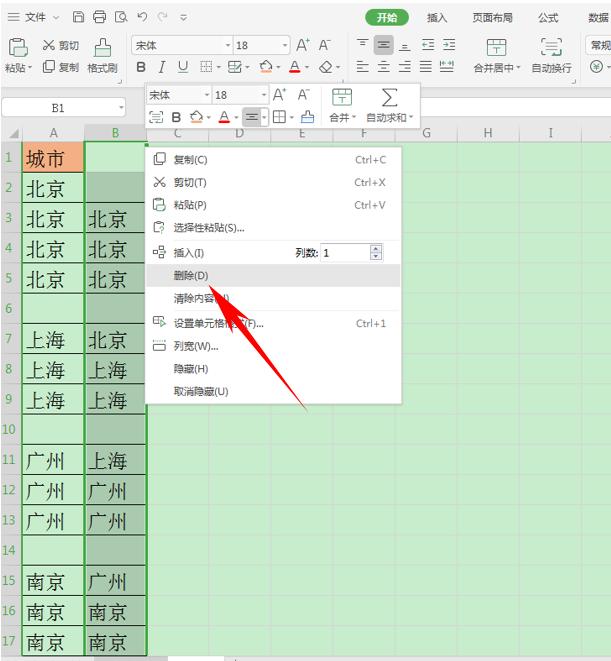Choose Delete from context menu

(x=273, y=275)
